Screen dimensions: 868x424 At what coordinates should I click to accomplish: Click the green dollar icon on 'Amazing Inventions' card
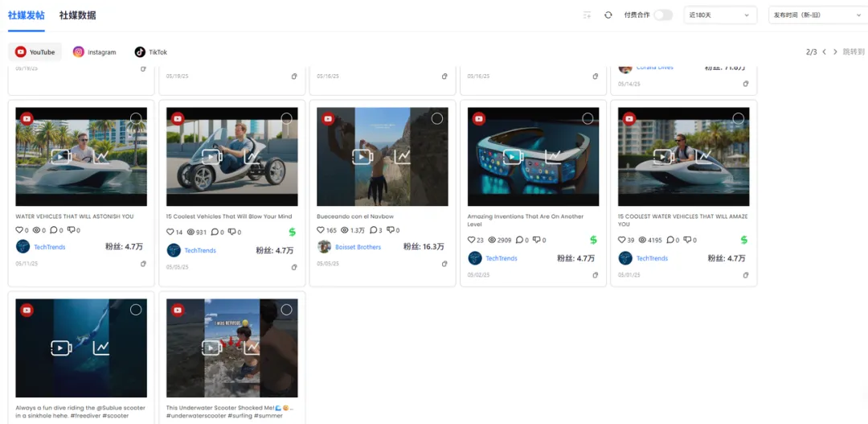[593, 240]
